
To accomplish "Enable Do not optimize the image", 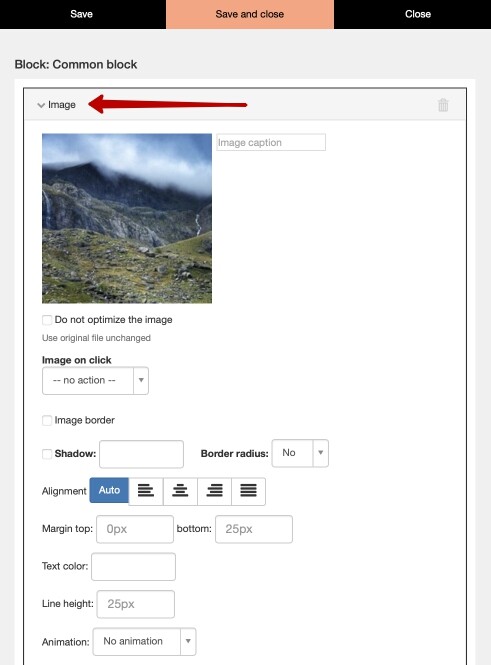I will point(47,320).
